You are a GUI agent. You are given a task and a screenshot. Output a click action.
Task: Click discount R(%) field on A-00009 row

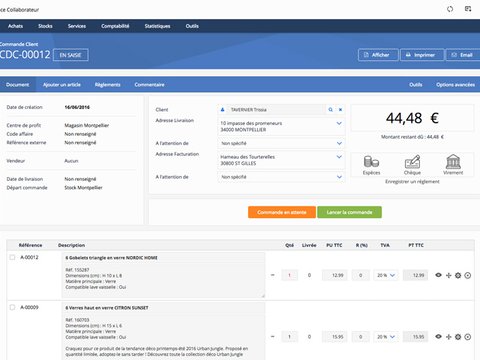(x=360, y=337)
